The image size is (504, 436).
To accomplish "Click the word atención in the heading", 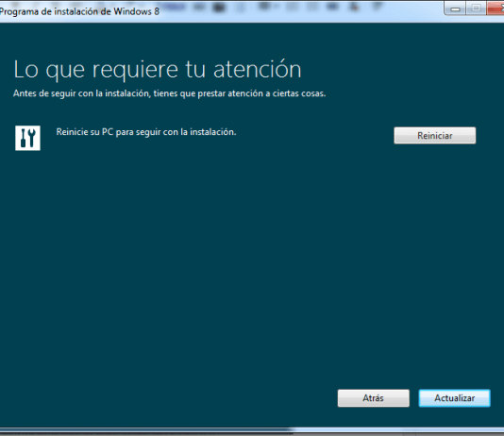I will (x=258, y=70).
